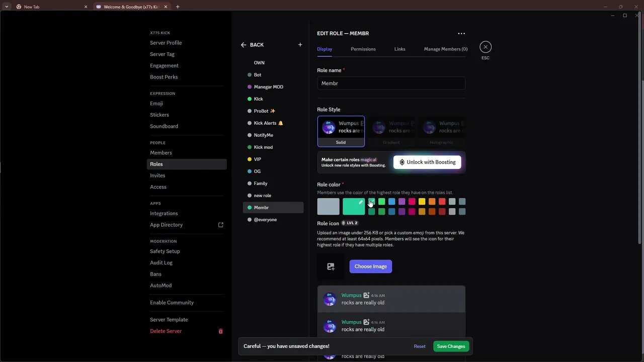Click the external link icon beside App Directory
Viewport: 644px width, 362px height.
[220, 225]
